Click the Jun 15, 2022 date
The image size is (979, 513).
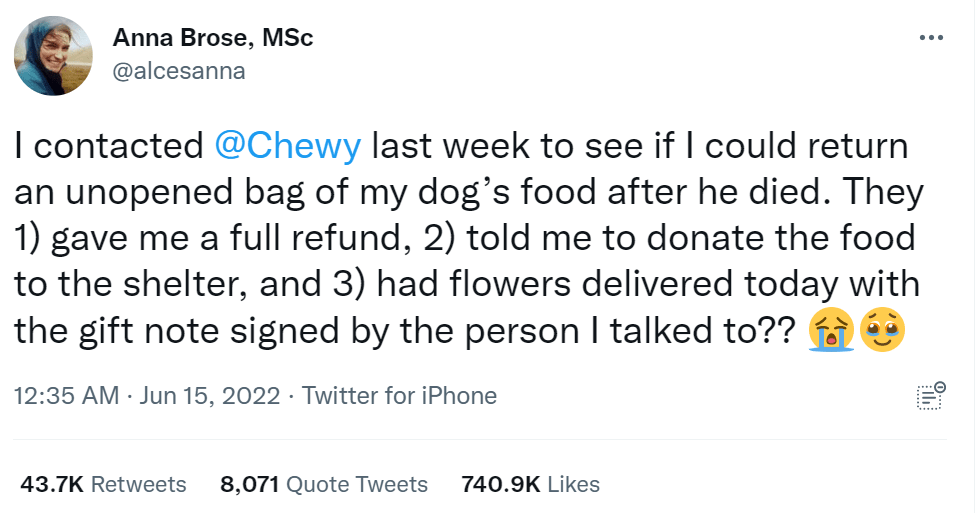[x=209, y=396]
